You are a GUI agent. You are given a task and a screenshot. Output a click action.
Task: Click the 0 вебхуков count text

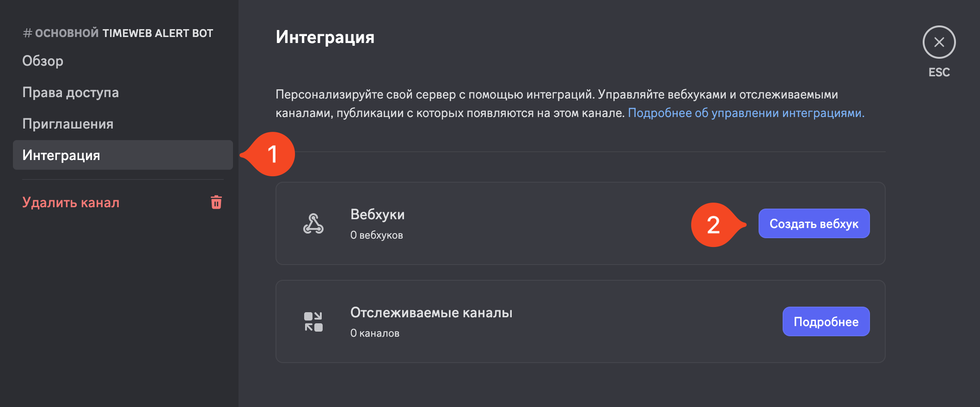point(376,235)
